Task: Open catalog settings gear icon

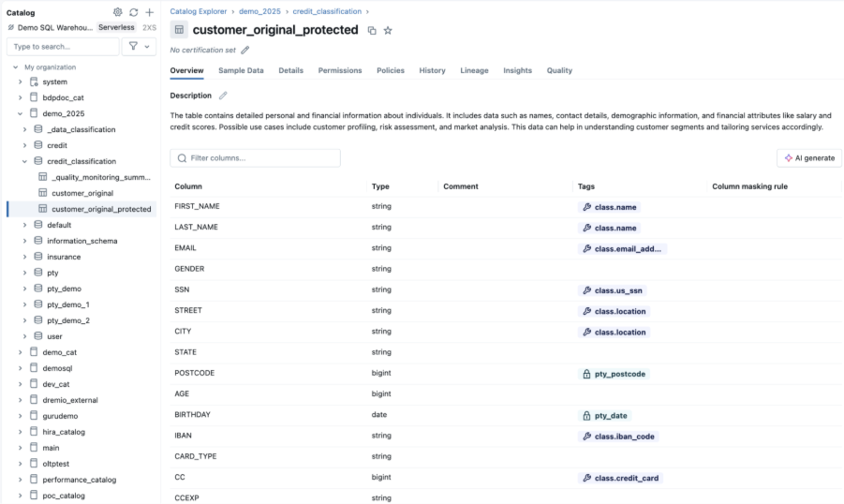Action: (x=117, y=12)
